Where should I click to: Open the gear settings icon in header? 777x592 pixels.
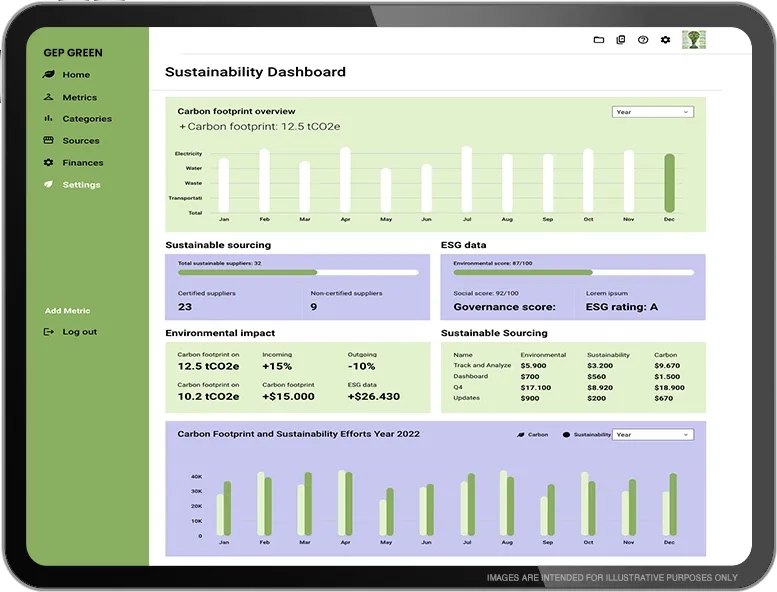click(665, 40)
